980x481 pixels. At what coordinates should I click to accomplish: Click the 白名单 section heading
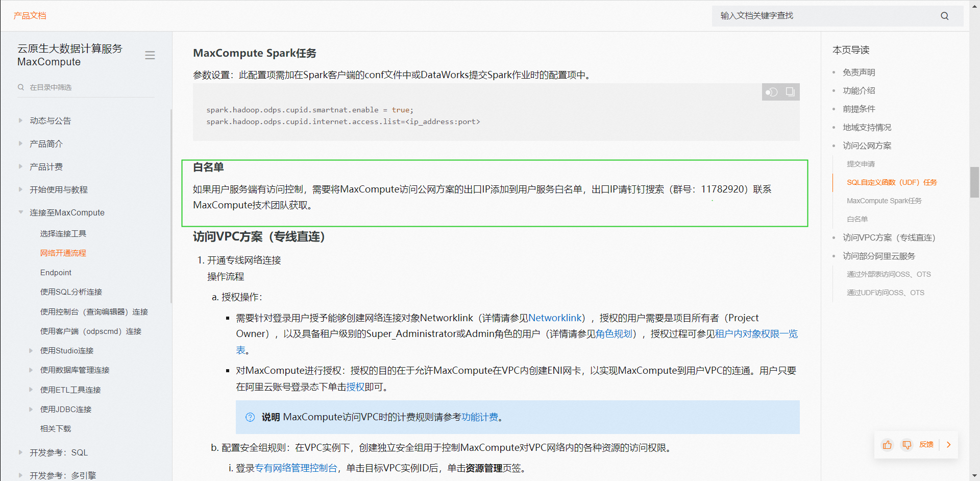(208, 167)
